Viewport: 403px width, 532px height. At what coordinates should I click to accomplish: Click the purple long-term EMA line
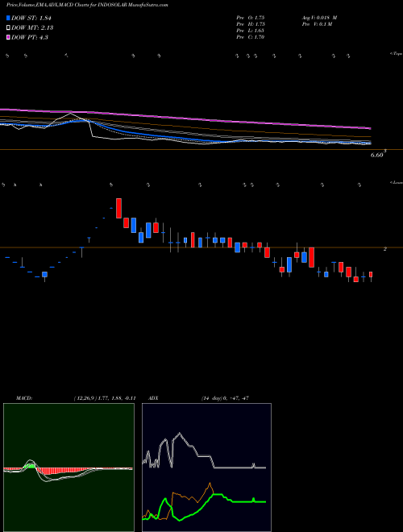(185, 118)
